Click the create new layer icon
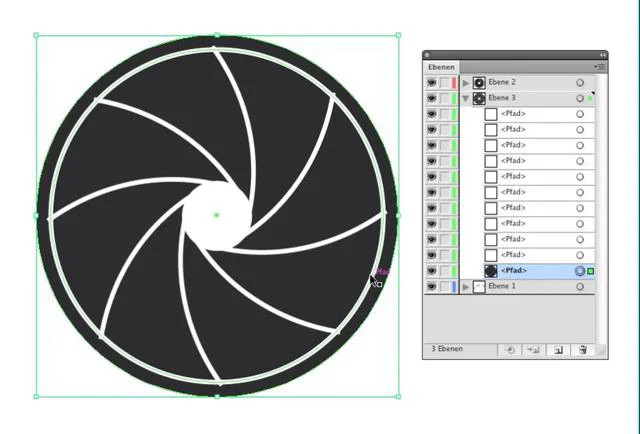Image resolution: width=640 pixels, height=434 pixels. tap(558, 350)
